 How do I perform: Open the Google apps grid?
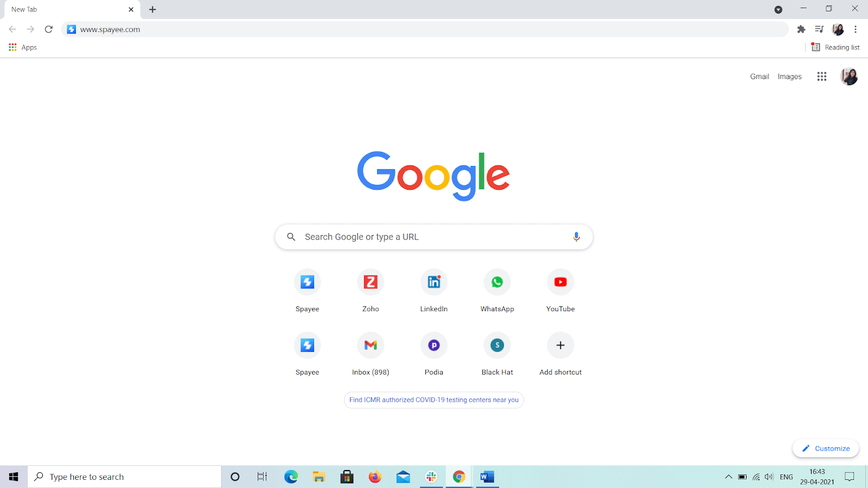[821, 76]
